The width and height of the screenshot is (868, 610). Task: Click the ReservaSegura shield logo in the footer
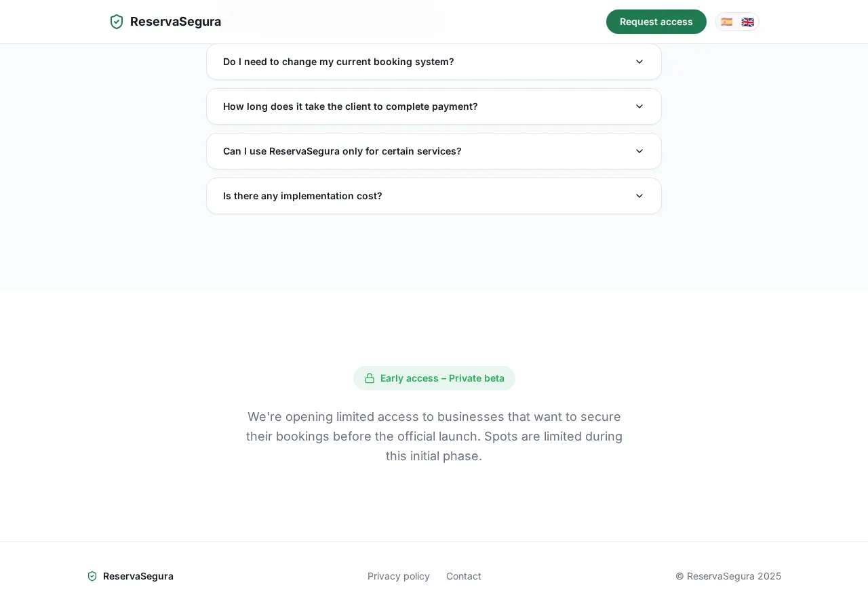click(92, 576)
